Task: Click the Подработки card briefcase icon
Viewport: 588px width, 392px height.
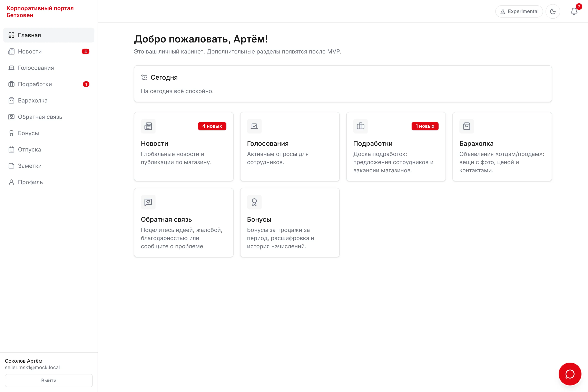Action: tap(361, 126)
